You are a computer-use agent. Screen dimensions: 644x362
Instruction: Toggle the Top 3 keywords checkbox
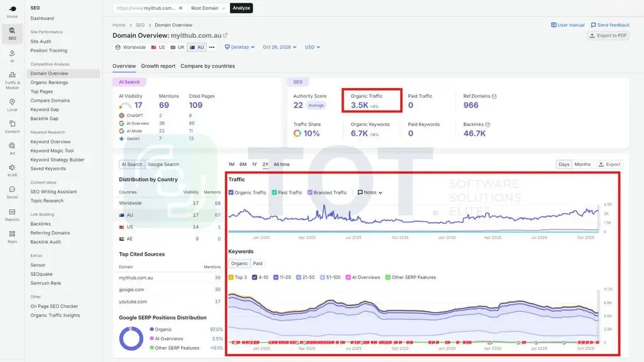pos(231,277)
